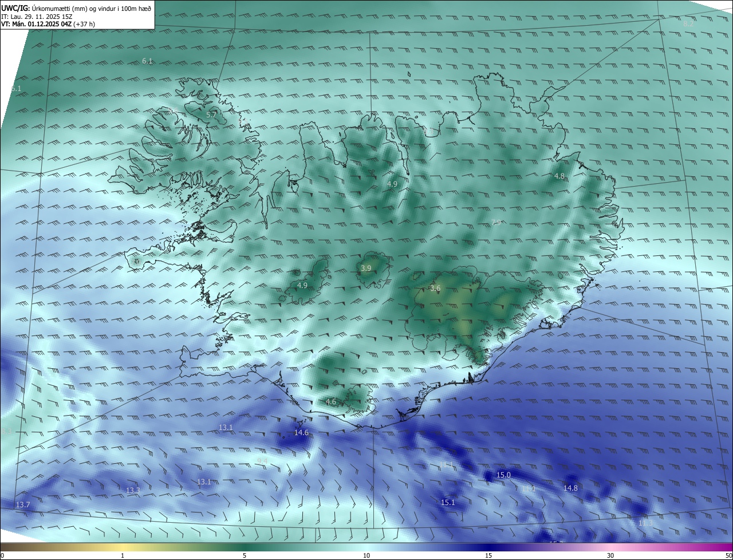Click the 14.8 value on the map
733x560 pixels.
pos(570,488)
